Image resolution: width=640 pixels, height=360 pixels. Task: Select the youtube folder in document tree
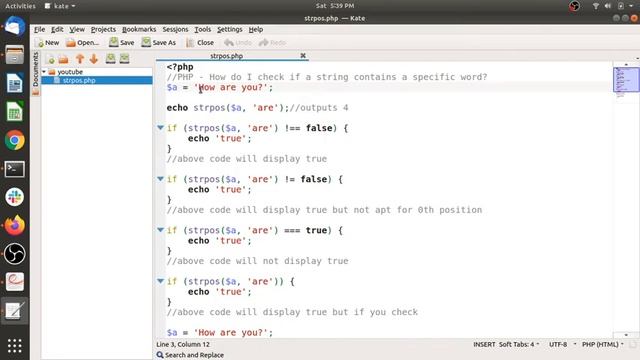click(x=70, y=72)
